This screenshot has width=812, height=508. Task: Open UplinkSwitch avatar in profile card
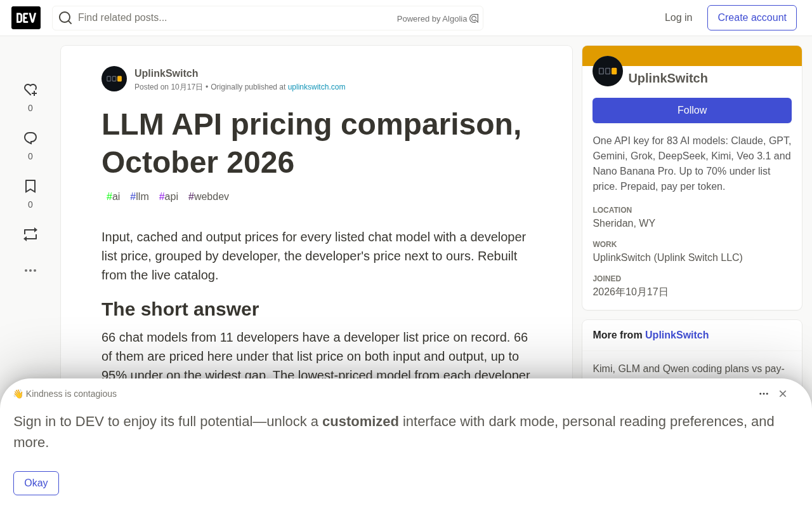(608, 71)
